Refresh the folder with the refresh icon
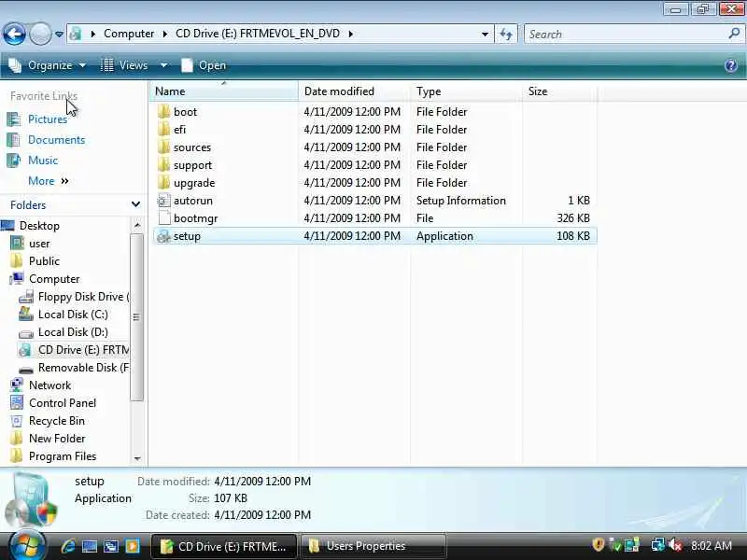Image resolution: width=747 pixels, height=560 pixels. [506, 35]
